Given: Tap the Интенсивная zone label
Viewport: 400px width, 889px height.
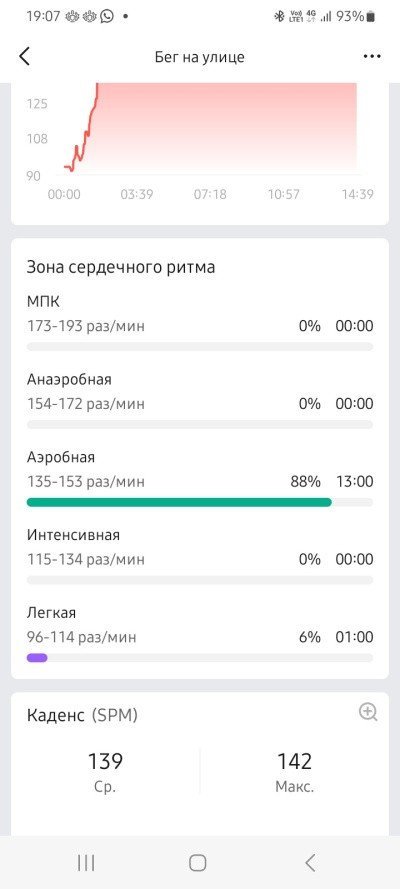Looking at the screenshot, I should (x=73, y=535).
